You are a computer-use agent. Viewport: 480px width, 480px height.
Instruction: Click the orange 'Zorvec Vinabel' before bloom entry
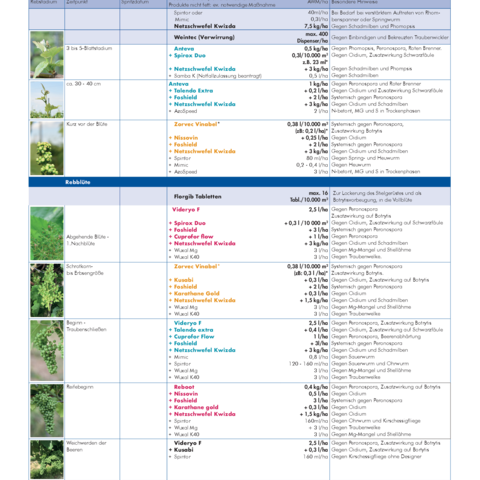(196, 124)
